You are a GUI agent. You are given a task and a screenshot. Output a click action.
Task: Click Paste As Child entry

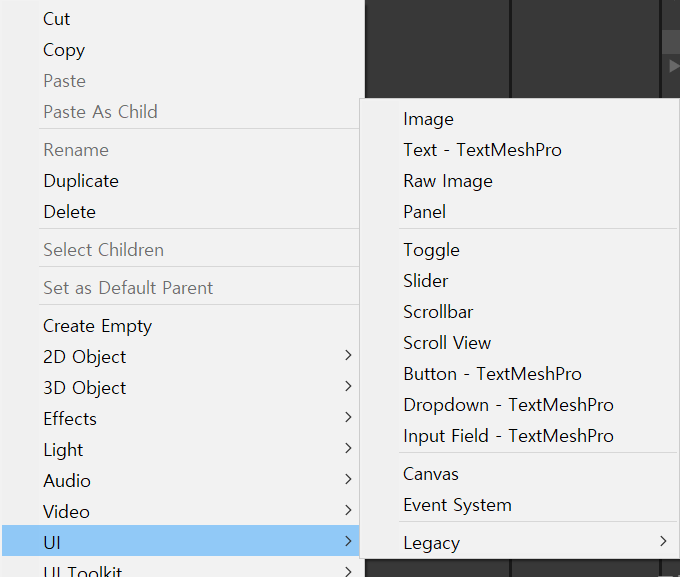(180, 112)
